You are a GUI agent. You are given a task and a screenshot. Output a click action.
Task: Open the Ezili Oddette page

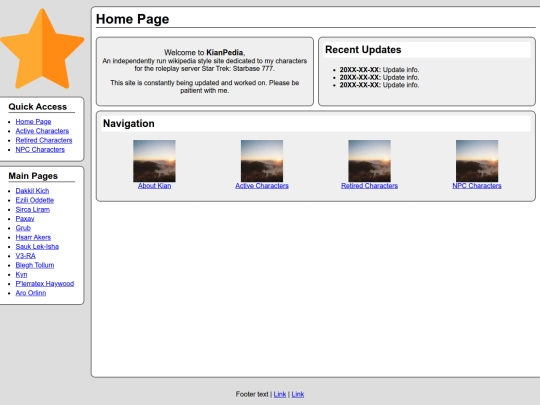coord(35,200)
